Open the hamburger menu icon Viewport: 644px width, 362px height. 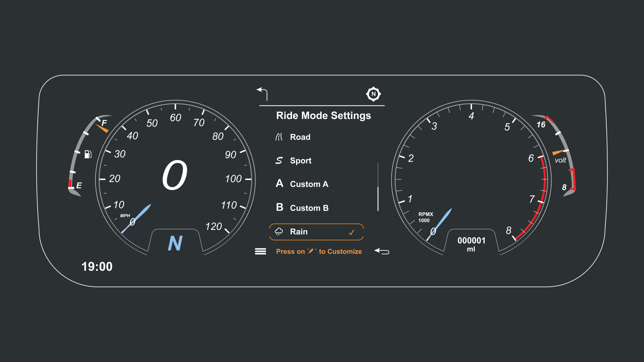[x=260, y=251]
